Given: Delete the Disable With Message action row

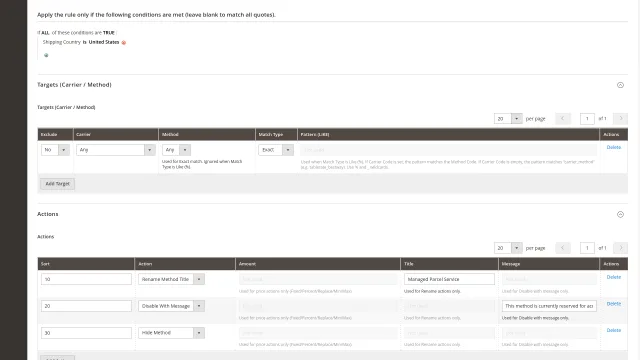Looking at the screenshot, I should point(613,304).
